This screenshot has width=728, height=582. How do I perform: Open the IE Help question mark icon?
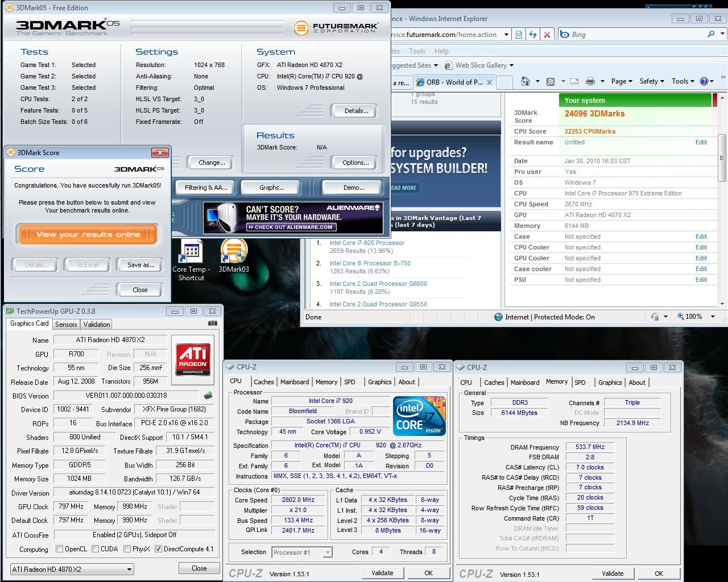pos(704,81)
